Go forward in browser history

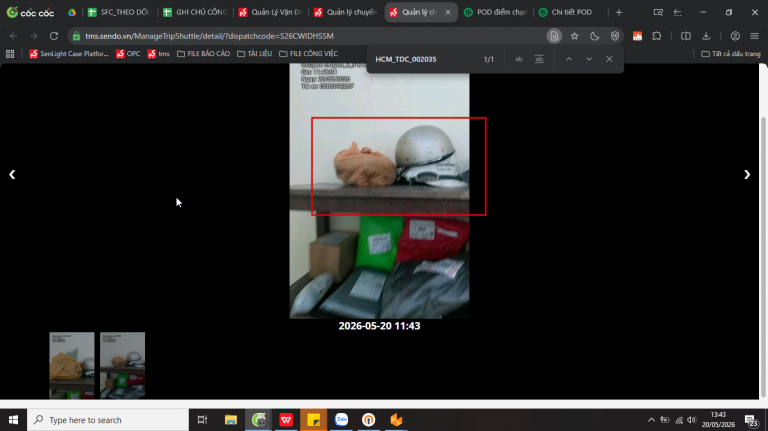(x=33, y=36)
